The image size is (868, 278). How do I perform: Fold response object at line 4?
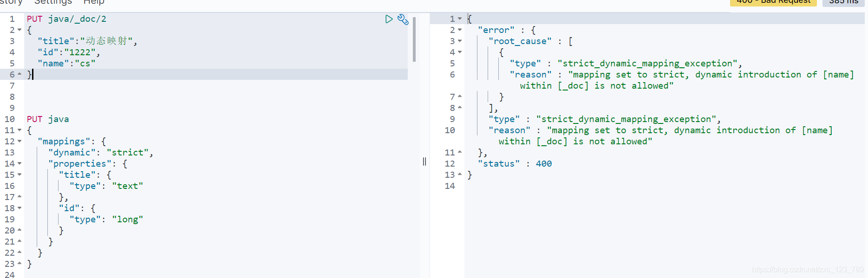460,52
